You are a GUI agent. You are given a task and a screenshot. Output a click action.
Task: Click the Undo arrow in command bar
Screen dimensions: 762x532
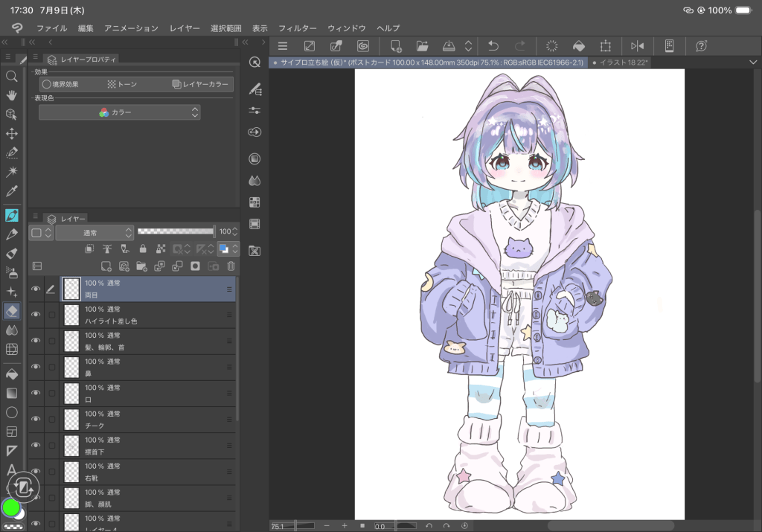493,46
